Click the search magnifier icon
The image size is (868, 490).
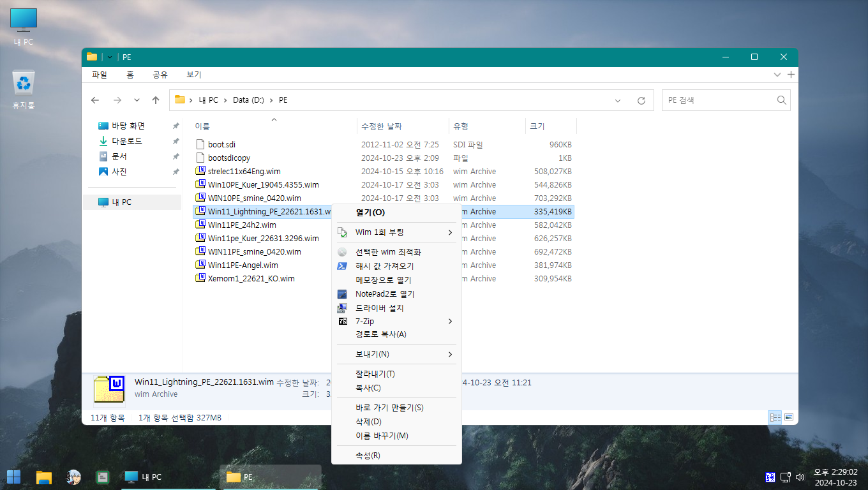(x=781, y=100)
